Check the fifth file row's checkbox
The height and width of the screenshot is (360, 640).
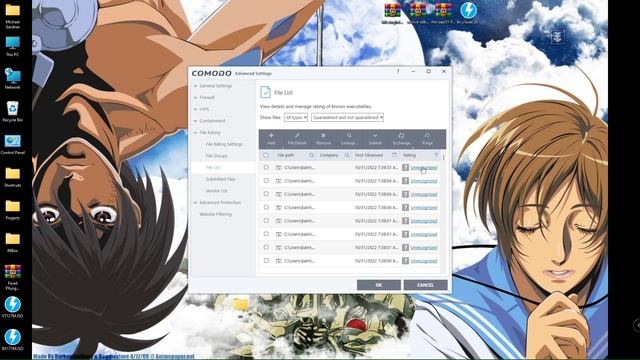coord(266,220)
